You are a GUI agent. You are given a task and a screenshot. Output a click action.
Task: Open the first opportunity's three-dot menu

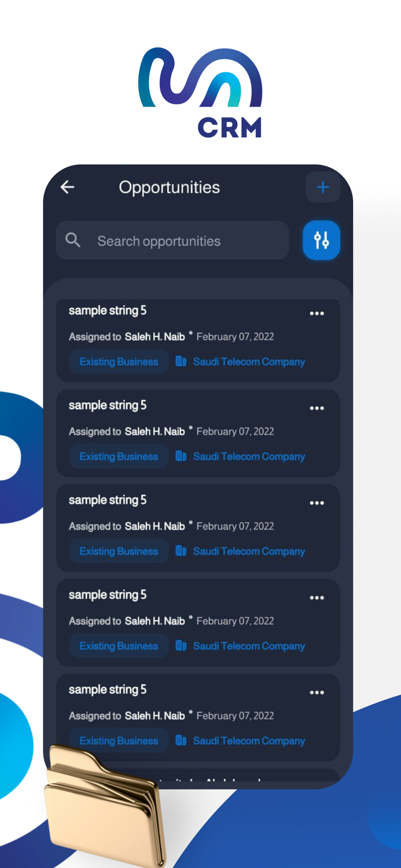point(317,313)
